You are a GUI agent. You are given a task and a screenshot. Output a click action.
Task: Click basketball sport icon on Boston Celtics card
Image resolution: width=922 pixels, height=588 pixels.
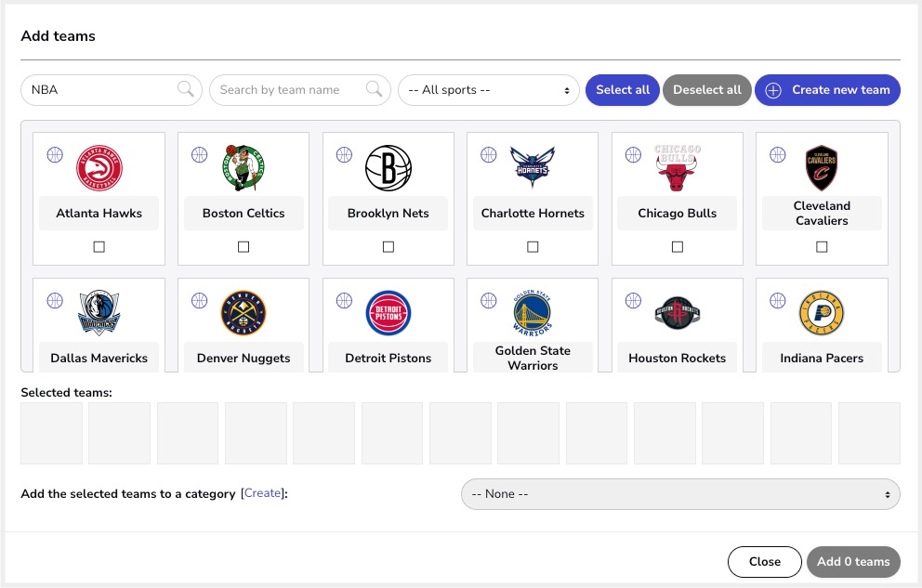click(x=199, y=154)
